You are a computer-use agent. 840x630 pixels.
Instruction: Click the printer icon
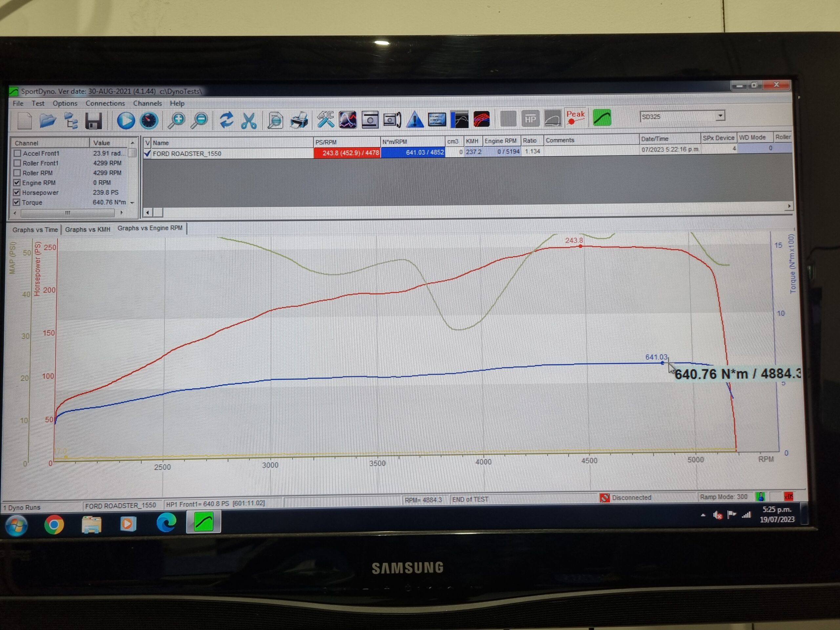point(299,121)
